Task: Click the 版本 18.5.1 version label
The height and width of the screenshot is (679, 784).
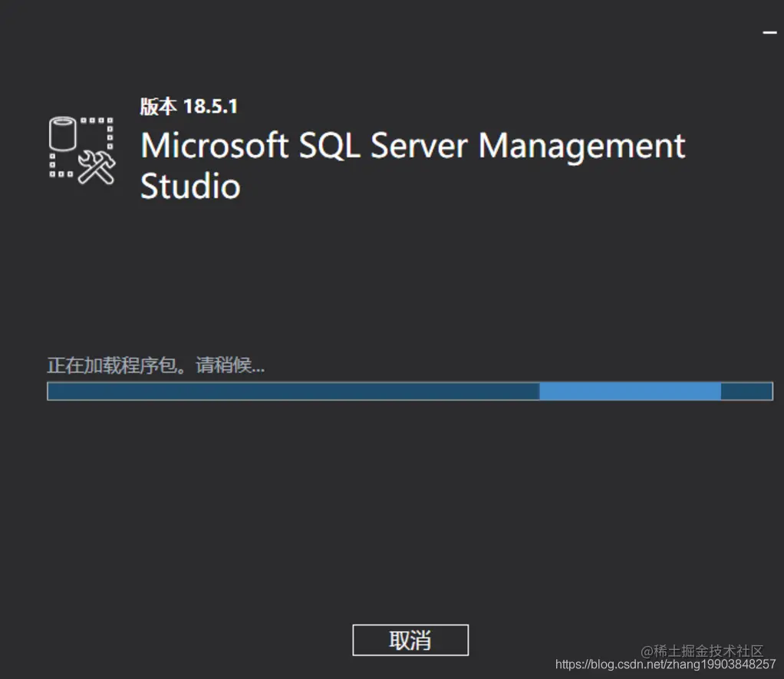Action: click(189, 106)
